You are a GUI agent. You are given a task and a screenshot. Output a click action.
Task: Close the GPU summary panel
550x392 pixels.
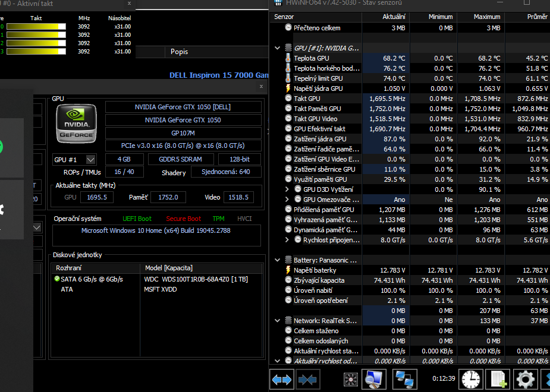pos(261,87)
